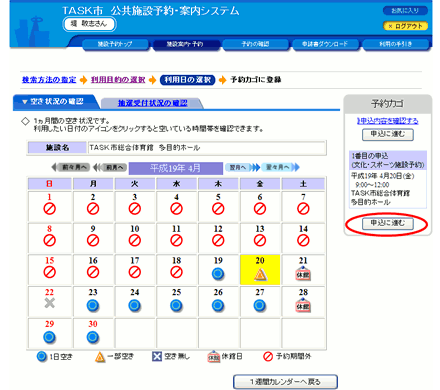This screenshot has height=390, width=440.
Task: Click the prohibited icon on April 14
Action: coord(303,240)
